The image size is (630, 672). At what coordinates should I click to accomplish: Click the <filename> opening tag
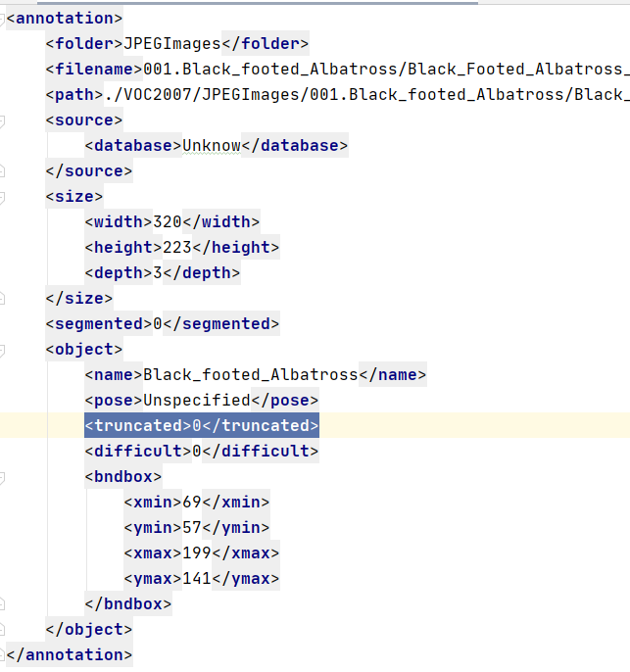pos(94,70)
